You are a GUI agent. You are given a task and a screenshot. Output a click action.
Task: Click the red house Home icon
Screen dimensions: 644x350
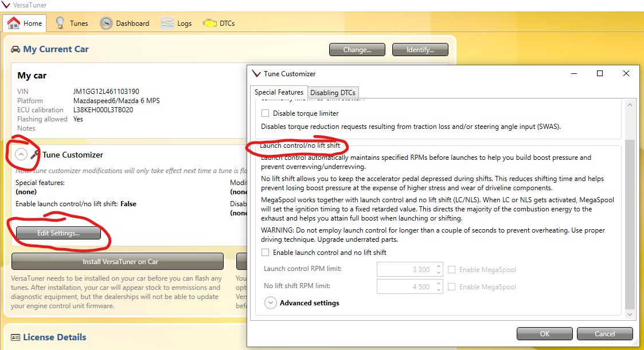click(14, 23)
